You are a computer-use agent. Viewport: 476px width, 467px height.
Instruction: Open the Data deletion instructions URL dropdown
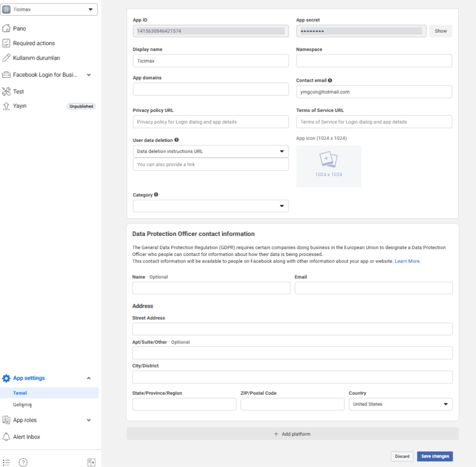pos(211,151)
